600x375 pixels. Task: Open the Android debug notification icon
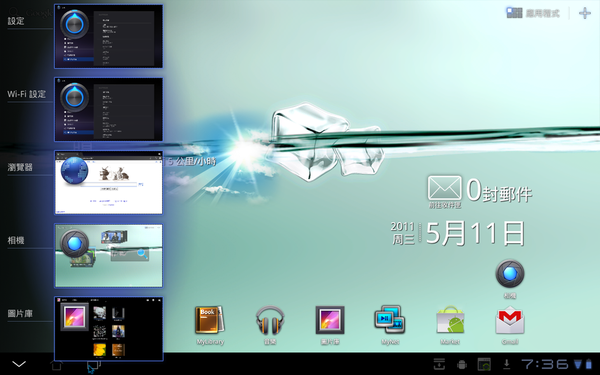[462, 364]
